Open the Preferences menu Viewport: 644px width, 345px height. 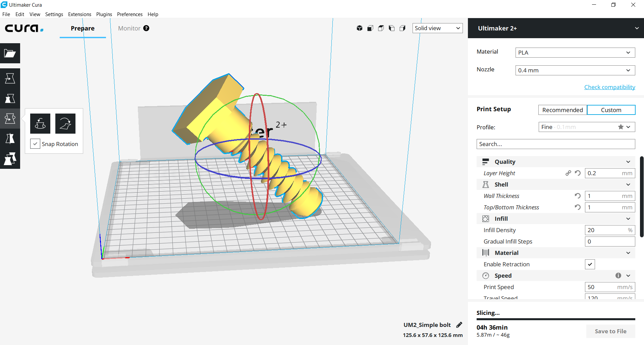(130, 14)
